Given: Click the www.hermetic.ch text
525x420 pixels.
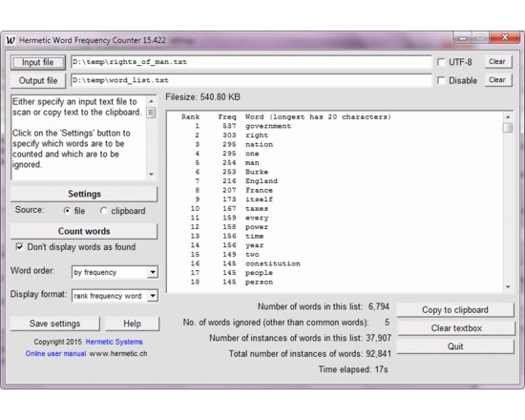Looking at the screenshot, I should (117, 354).
